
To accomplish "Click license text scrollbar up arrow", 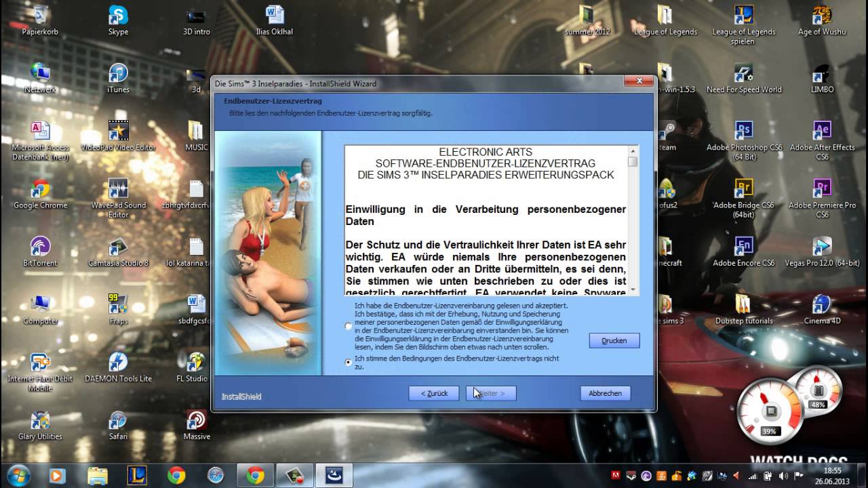I will [633, 151].
